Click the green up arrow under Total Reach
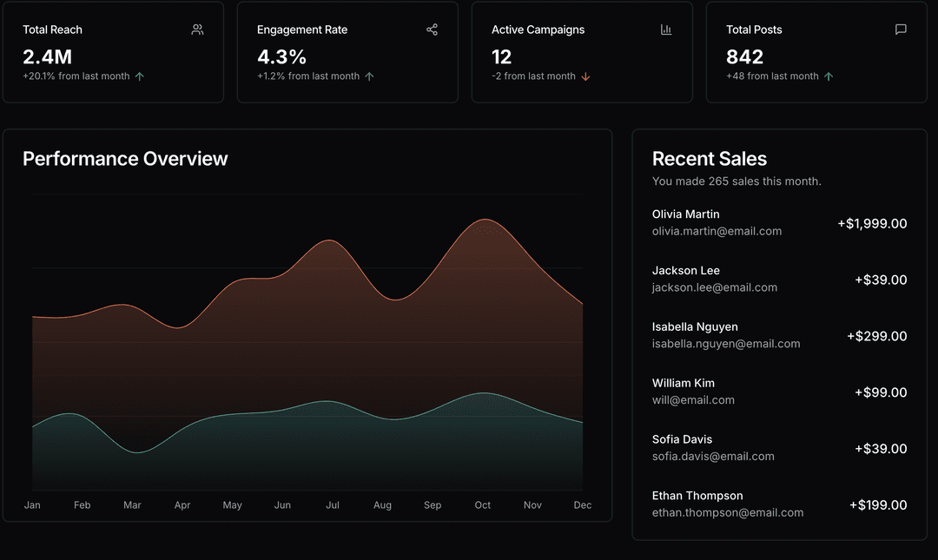The height and width of the screenshot is (560, 938). [140, 76]
